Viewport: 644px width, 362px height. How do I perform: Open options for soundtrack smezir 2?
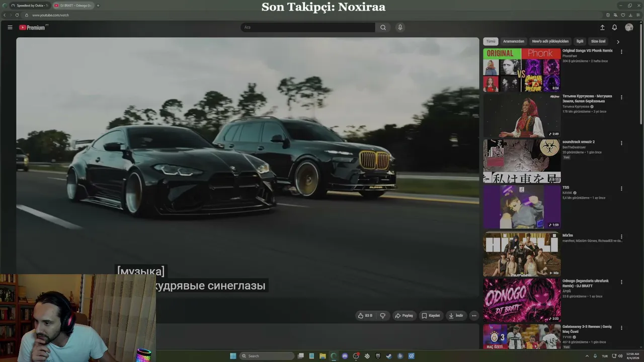point(621,143)
